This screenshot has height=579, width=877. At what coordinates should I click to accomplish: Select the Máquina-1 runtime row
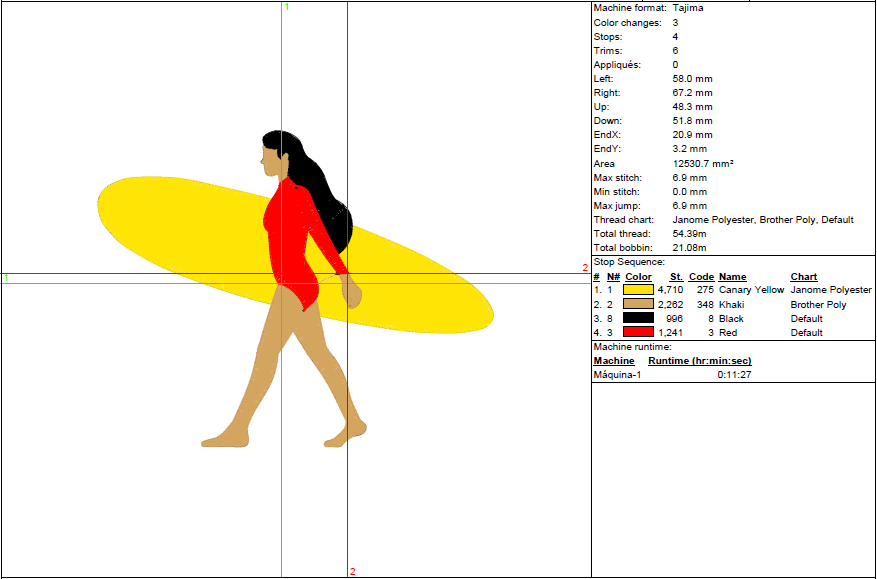click(617, 374)
